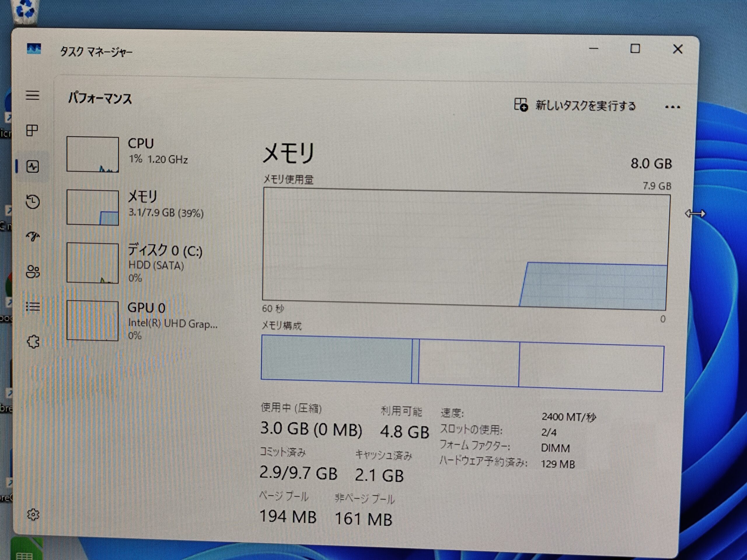
Task: Click the DIMM form factor value
Action: (x=555, y=448)
